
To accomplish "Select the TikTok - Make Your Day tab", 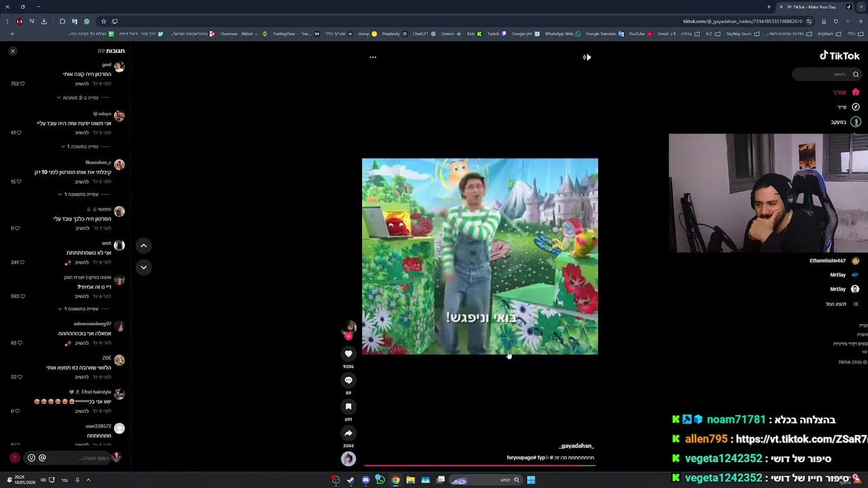I will (814, 7).
